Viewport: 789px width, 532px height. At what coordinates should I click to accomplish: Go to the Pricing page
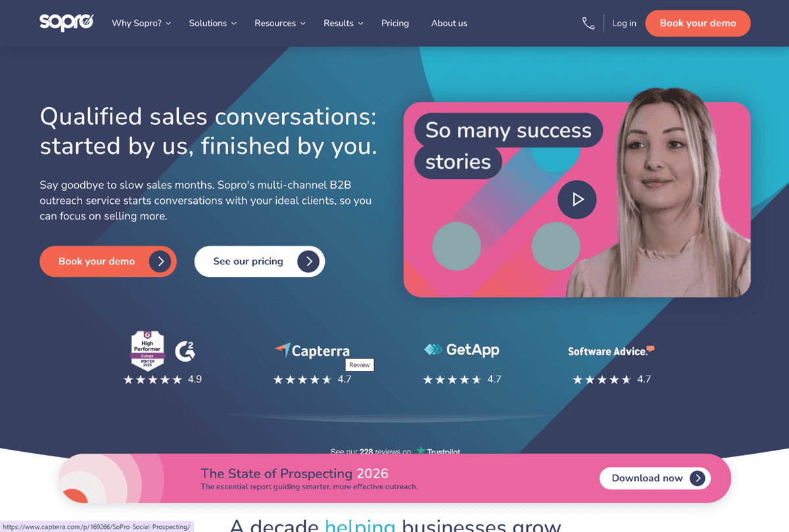(395, 23)
